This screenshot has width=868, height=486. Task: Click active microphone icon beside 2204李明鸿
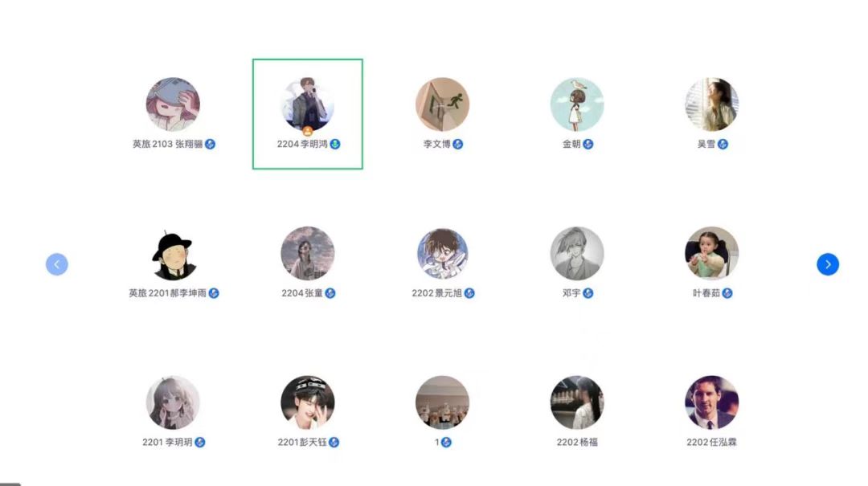click(335, 144)
